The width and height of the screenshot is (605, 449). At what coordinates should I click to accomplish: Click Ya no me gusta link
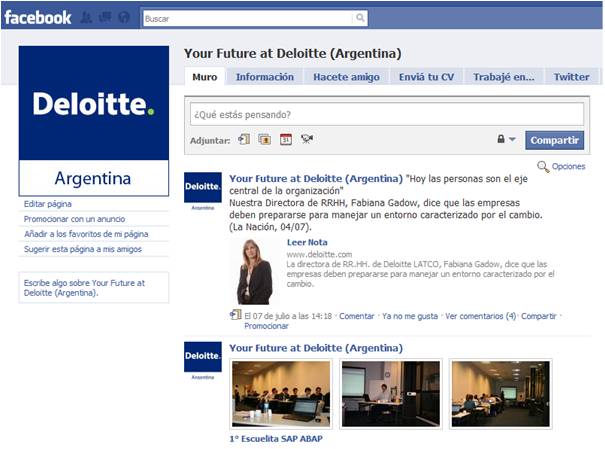[410, 316]
